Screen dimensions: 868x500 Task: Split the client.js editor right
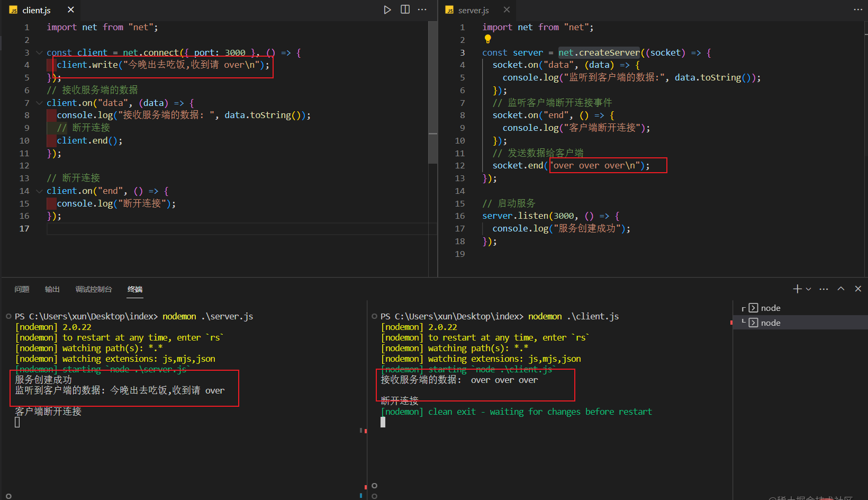coord(405,10)
